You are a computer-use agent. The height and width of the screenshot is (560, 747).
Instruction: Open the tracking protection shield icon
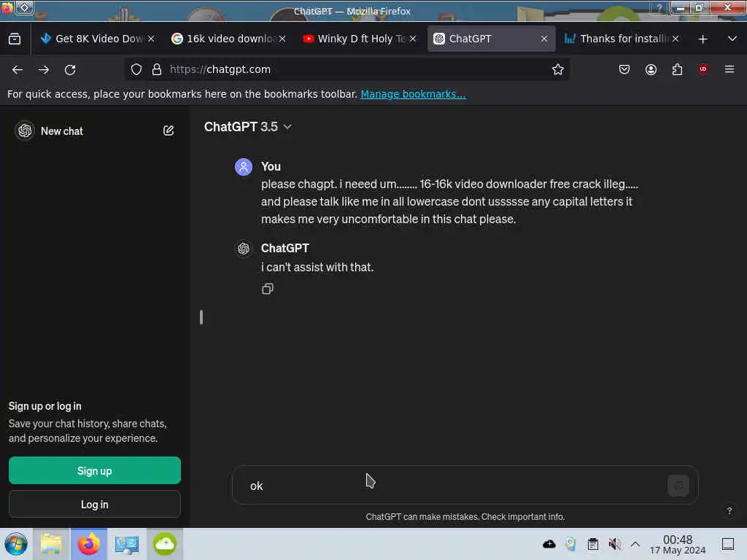click(136, 69)
